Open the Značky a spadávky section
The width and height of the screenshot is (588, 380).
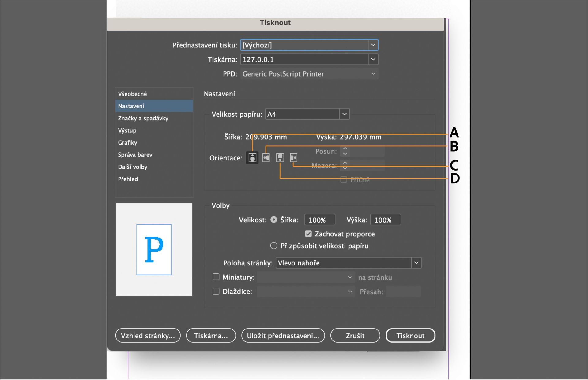pyautogui.click(x=143, y=118)
